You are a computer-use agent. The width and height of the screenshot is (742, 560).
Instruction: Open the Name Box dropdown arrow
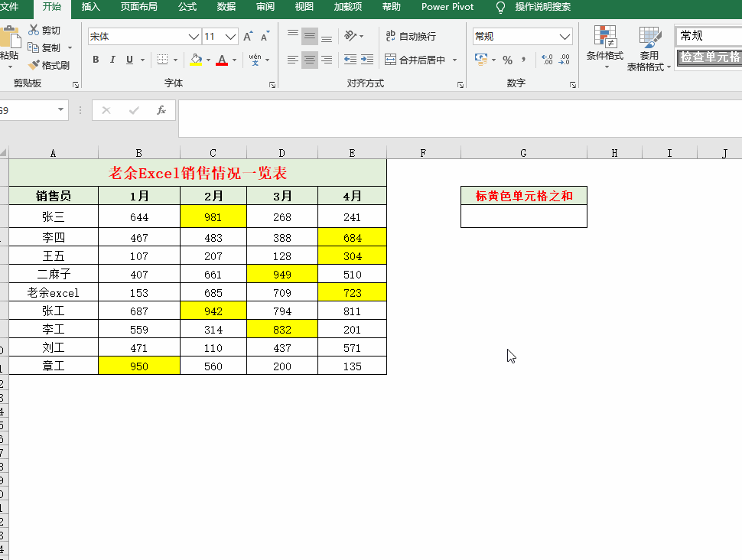[60, 110]
